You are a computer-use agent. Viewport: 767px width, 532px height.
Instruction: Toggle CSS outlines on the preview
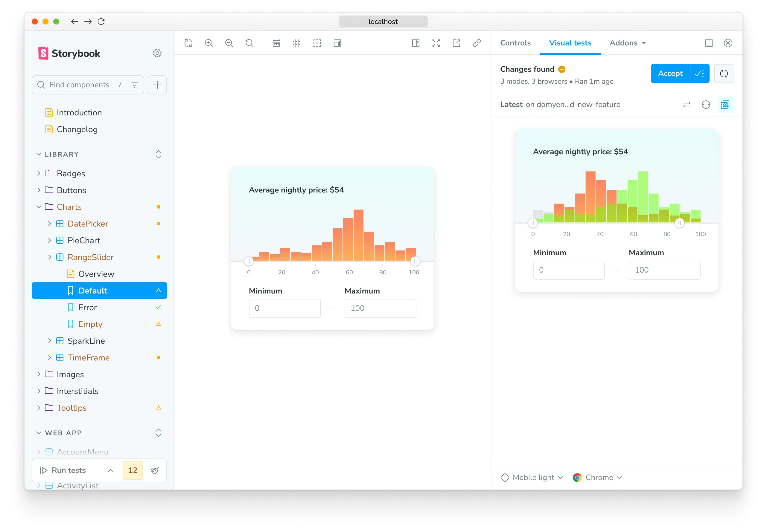[316, 43]
